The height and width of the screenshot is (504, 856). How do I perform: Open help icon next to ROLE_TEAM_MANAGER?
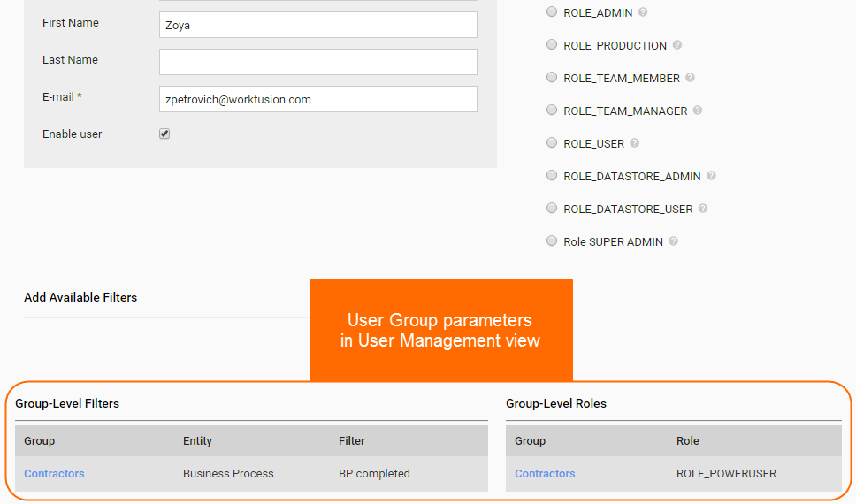tap(698, 111)
